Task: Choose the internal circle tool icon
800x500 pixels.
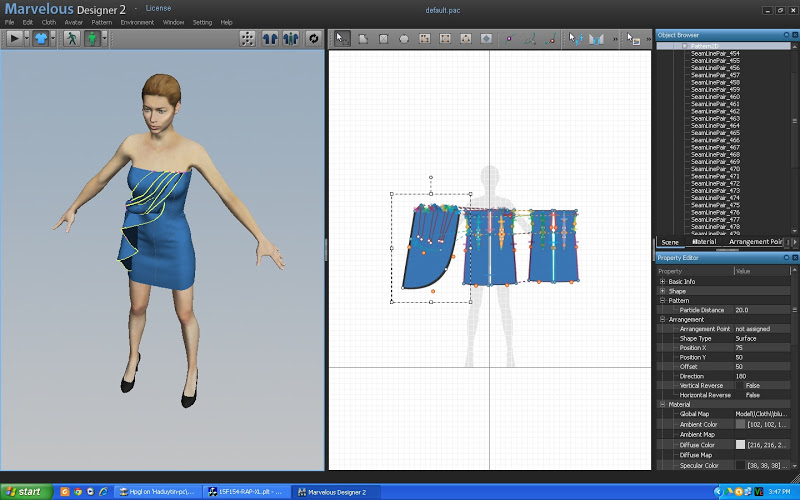Action: 465,39
